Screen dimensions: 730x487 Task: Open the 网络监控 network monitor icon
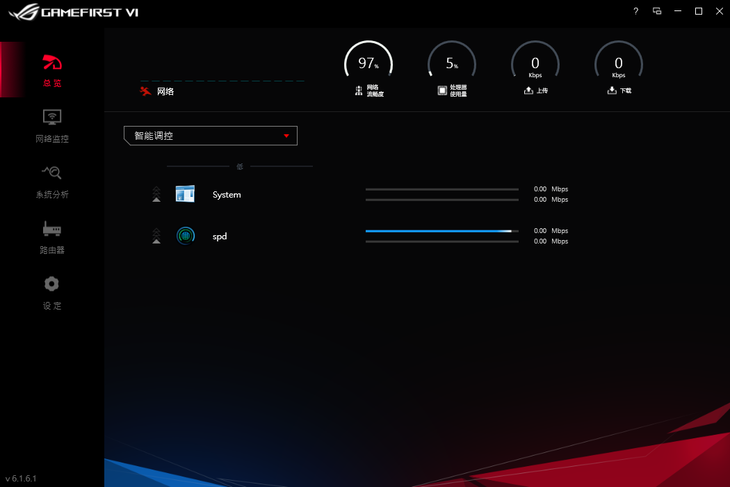(x=52, y=118)
